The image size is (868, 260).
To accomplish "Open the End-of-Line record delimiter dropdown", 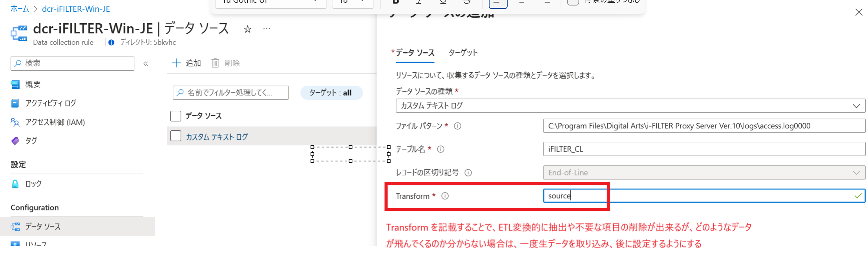I will [x=704, y=172].
